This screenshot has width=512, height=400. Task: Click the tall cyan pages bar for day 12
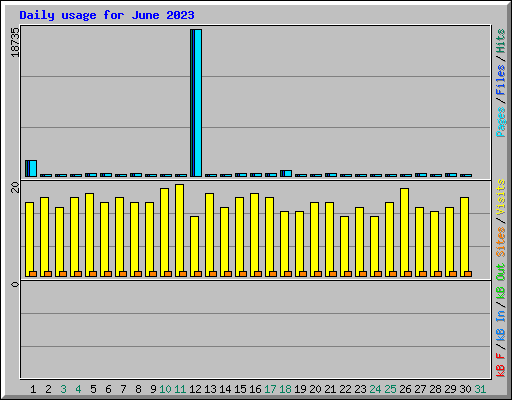pos(198,103)
